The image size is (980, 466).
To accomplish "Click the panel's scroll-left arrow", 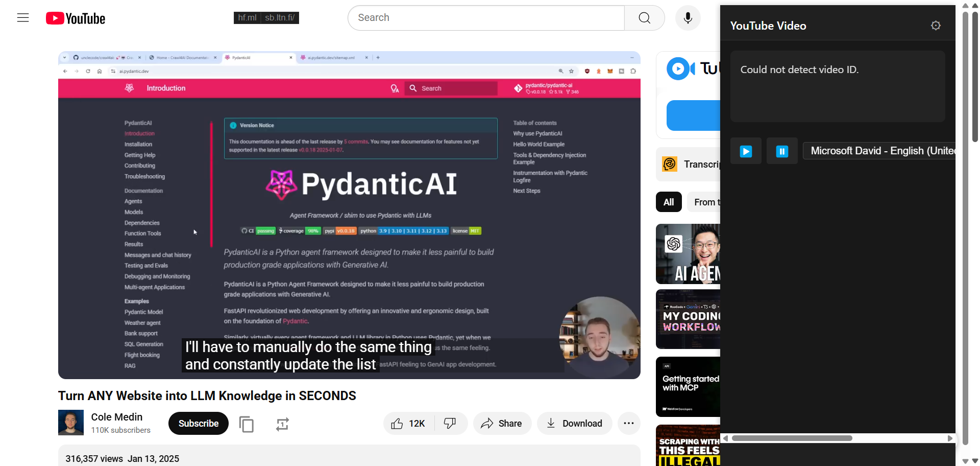I will [x=725, y=438].
